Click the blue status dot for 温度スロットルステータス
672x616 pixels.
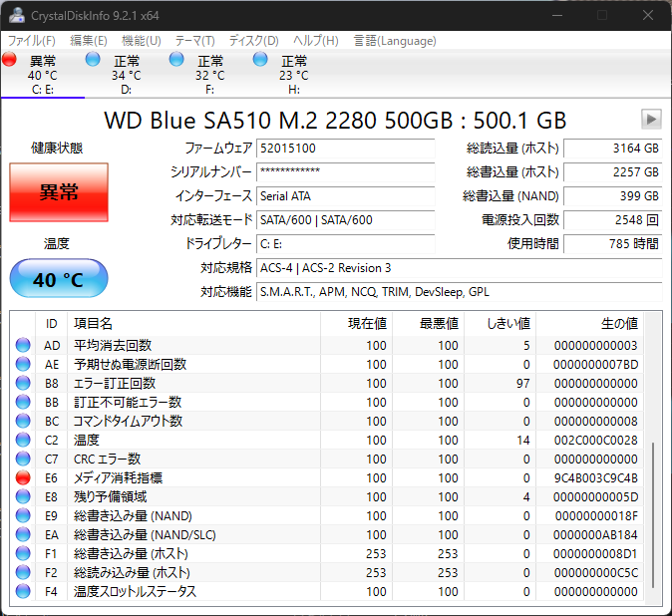click(x=23, y=592)
